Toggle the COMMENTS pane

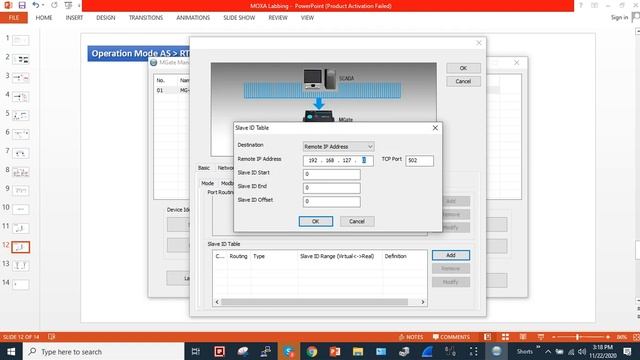(451, 337)
